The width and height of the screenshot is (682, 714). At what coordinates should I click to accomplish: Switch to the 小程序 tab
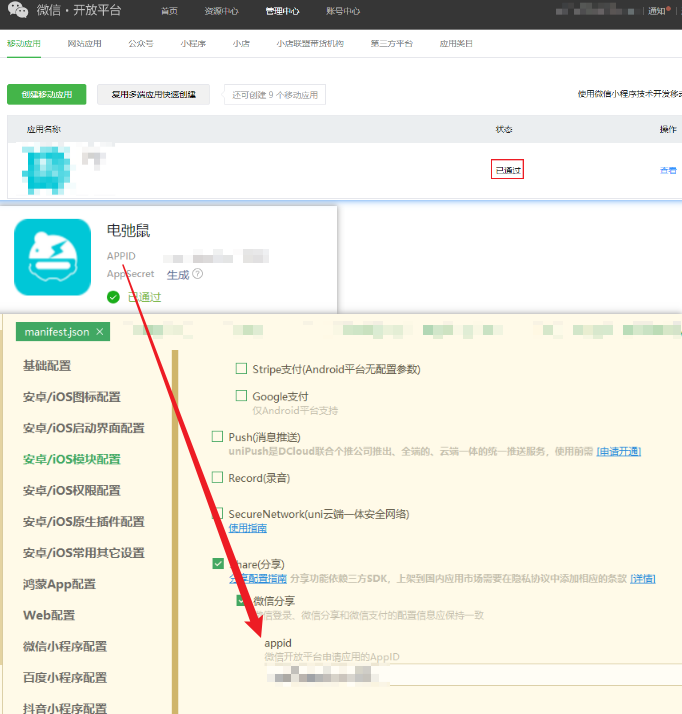(x=193, y=44)
